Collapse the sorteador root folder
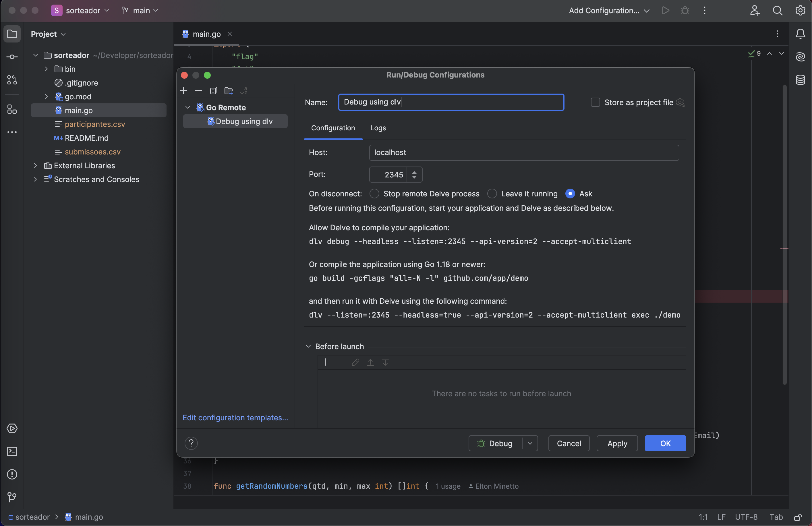Viewport: 812px width, 526px height. point(35,55)
